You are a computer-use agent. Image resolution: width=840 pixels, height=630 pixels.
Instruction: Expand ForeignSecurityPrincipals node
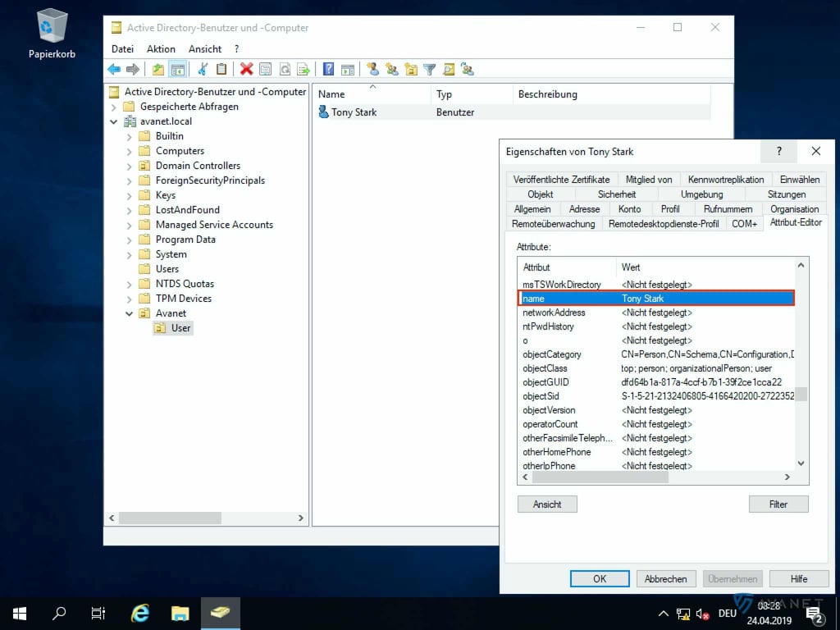tap(129, 180)
